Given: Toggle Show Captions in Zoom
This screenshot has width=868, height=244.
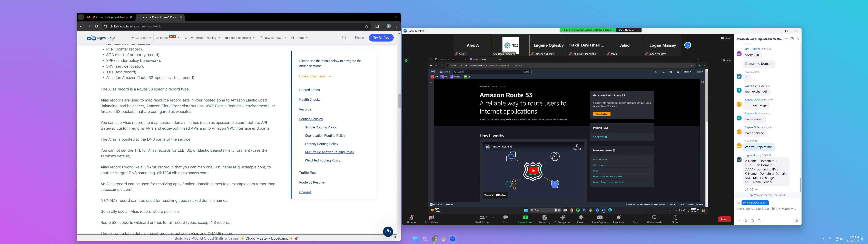Looking at the screenshot, I should (600, 218).
